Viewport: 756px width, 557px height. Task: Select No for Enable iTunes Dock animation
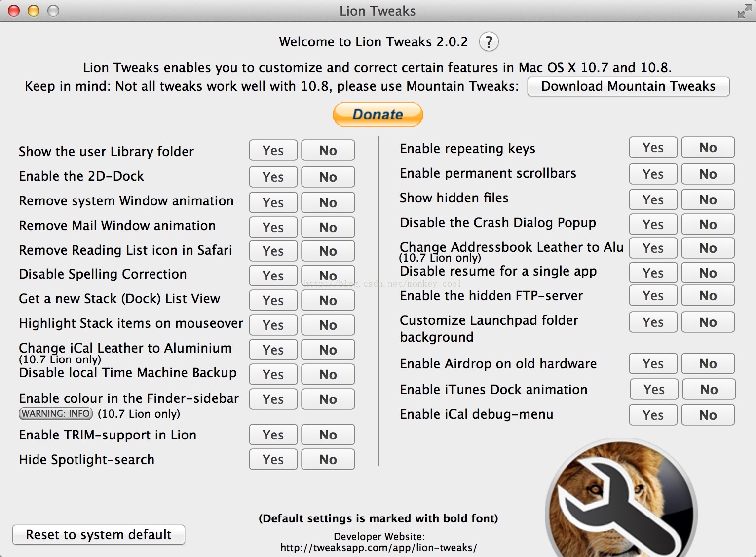coord(709,390)
